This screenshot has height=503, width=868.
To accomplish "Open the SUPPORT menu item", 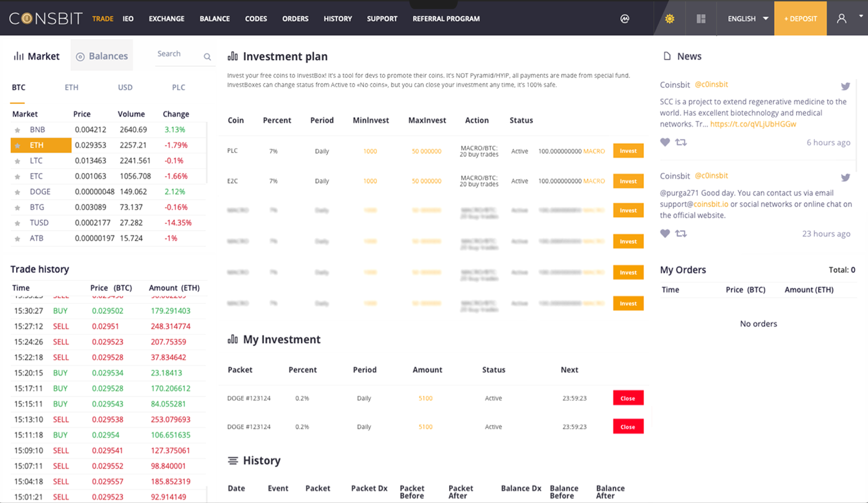I will pyautogui.click(x=382, y=18).
